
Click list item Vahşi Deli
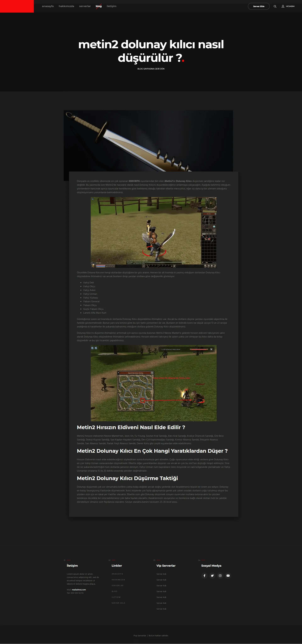[88, 282]
